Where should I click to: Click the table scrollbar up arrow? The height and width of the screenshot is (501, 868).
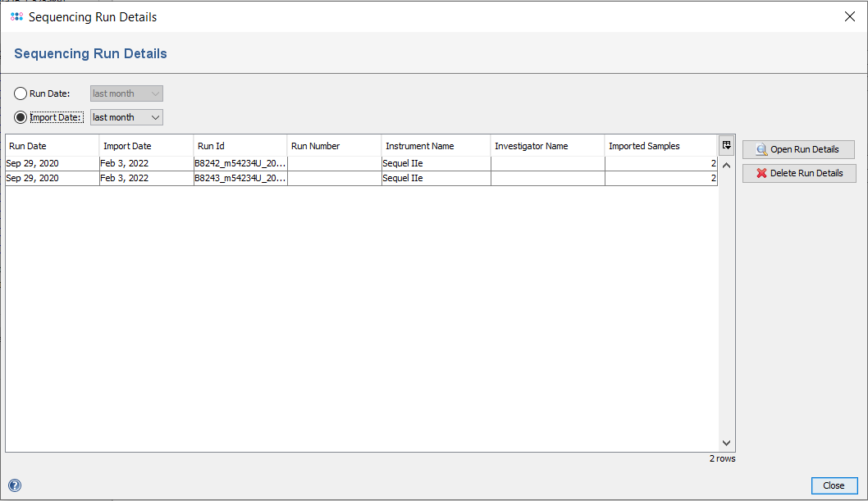(x=726, y=166)
